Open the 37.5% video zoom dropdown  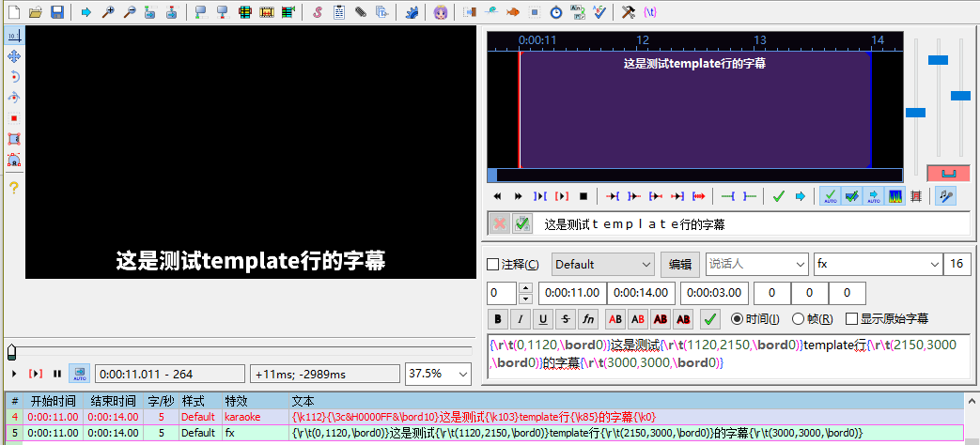[x=438, y=374]
